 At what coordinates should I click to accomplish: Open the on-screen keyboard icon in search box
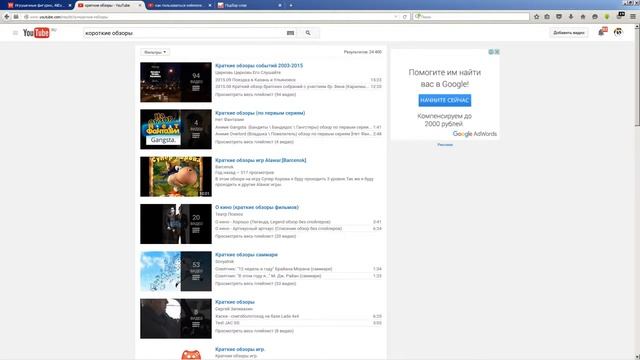pos(290,33)
